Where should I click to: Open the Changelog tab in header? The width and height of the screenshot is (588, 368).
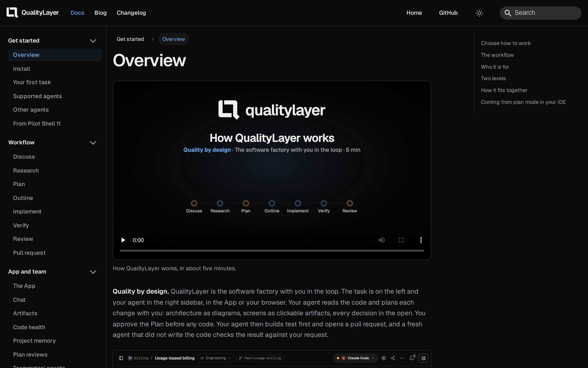click(x=131, y=13)
